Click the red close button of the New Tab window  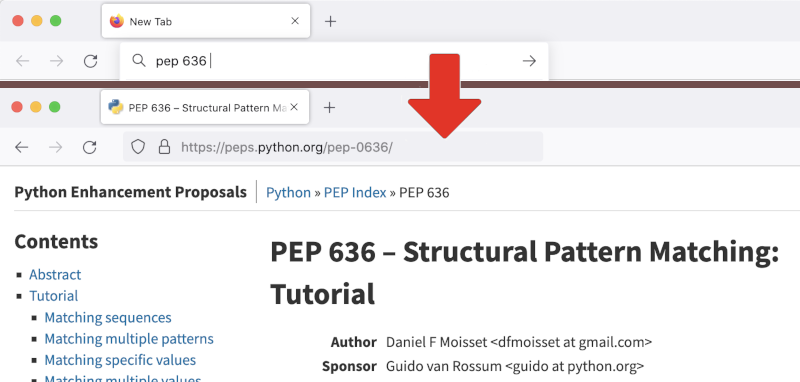point(18,21)
